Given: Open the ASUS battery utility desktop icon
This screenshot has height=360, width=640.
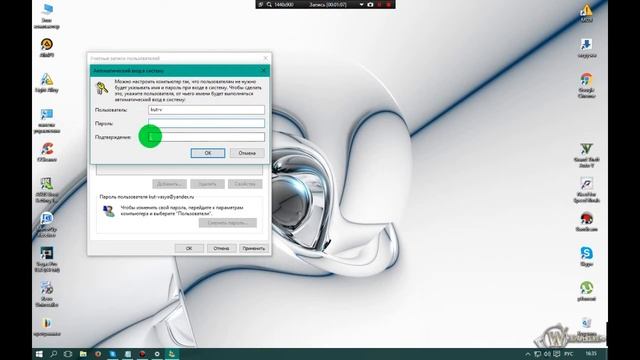Looking at the screenshot, I should 47,190.
